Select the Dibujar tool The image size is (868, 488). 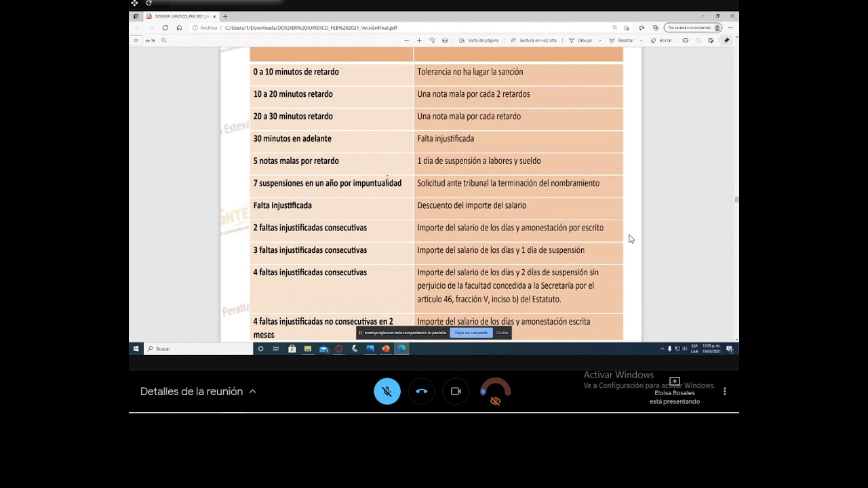pos(580,41)
